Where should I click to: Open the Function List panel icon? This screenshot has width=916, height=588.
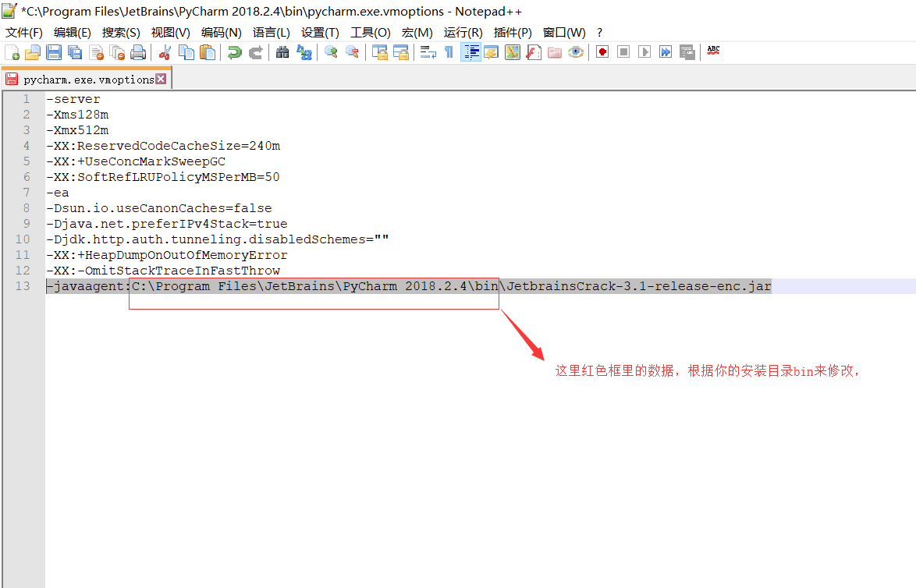[534, 52]
